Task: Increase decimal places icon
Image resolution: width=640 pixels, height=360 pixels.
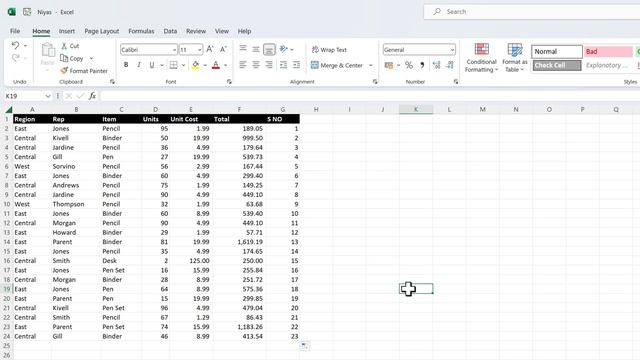Action: click(x=436, y=65)
